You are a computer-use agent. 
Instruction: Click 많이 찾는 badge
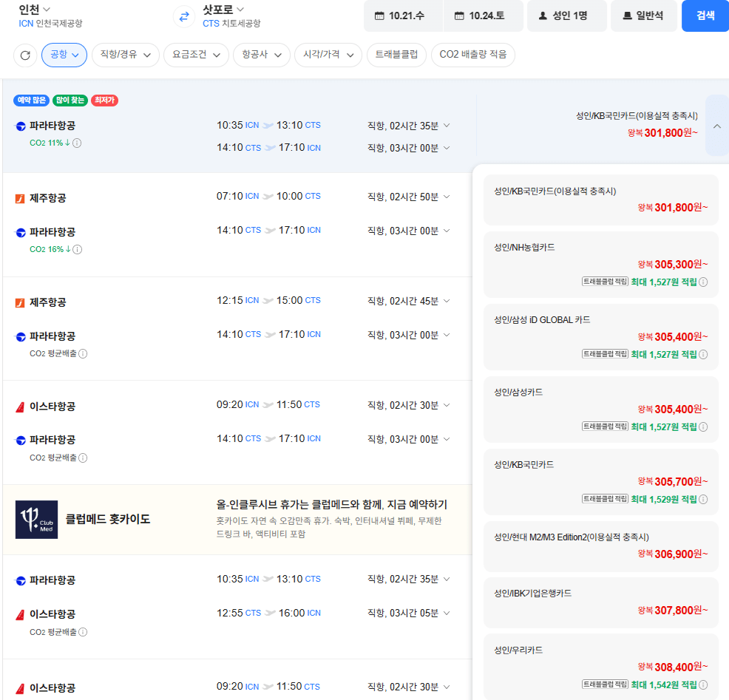pyautogui.click(x=70, y=101)
